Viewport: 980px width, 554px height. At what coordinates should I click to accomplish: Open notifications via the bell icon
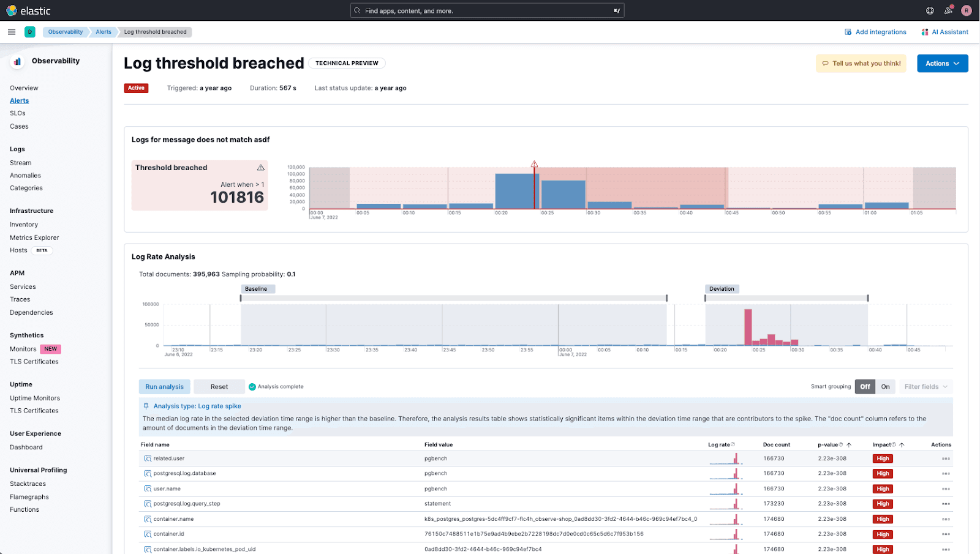point(948,10)
